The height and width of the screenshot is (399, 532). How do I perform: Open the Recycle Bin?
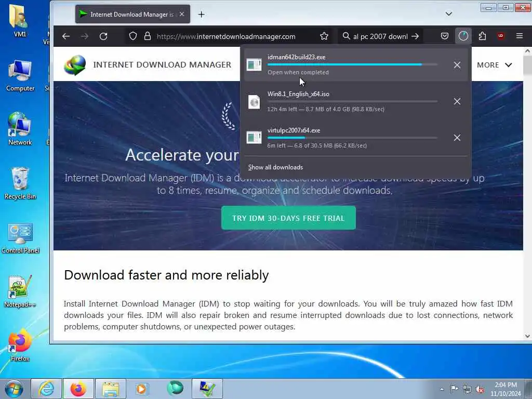coord(20,183)
